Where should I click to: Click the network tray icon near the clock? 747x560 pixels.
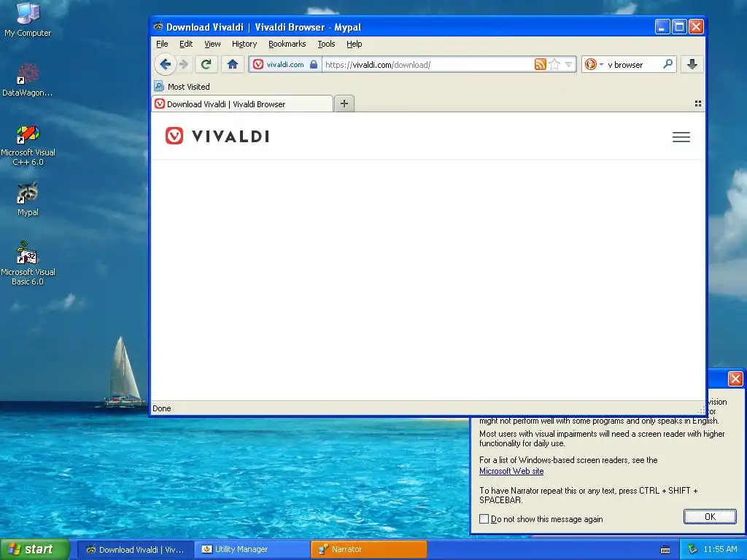[x=692, y=550]
